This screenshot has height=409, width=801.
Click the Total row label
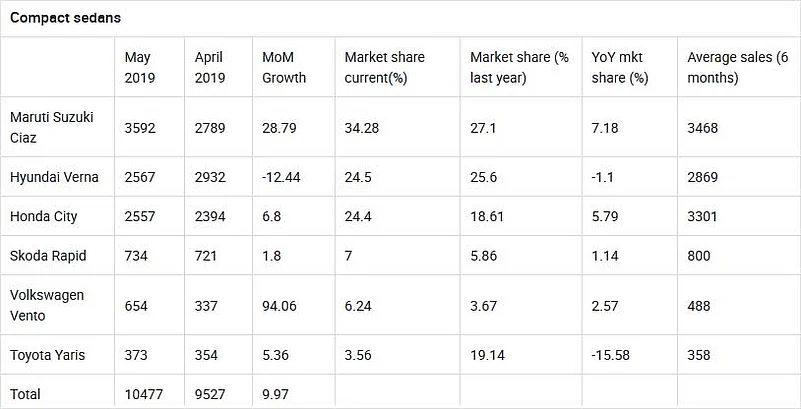[25, 393]
